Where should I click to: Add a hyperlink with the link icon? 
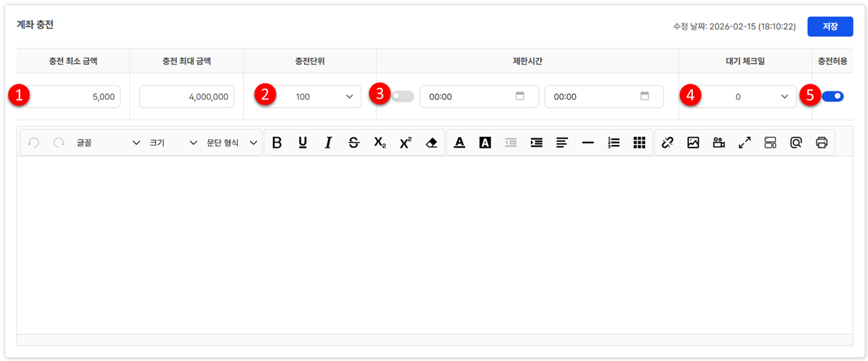[x=667, y=143]
